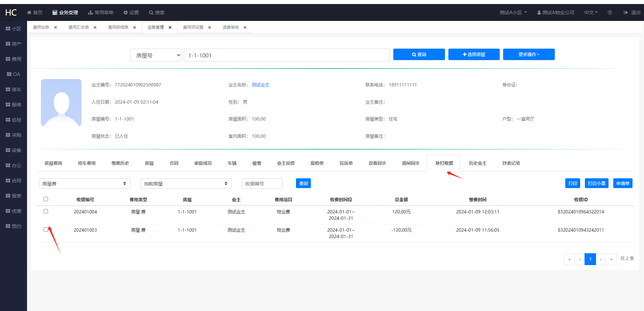Check the receipt 202401004 row checkbox
This screenshot has width=644, height=311.
[x=46, y=211]
